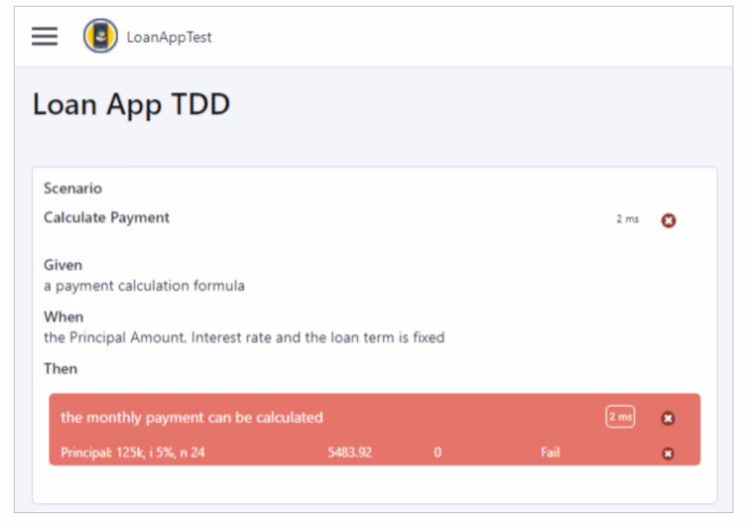Click the LoanAppTest app title

[x=169, y=37]
